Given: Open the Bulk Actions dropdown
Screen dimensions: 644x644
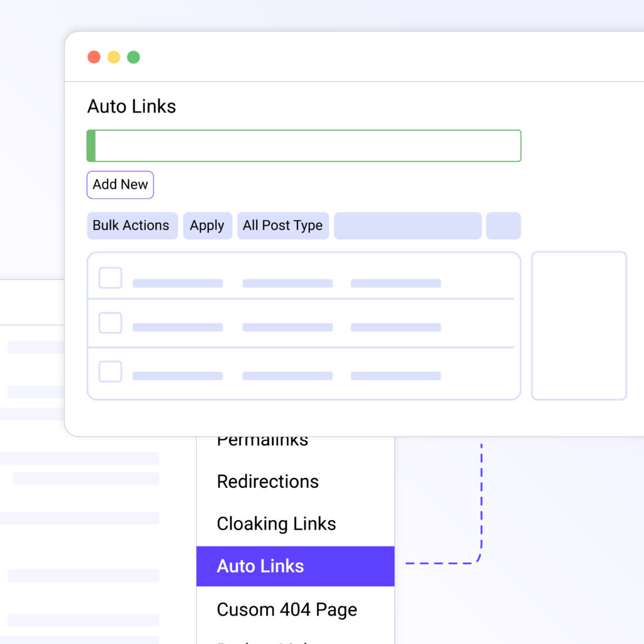Looking at the screenshot, I should click(x=132, y=226).
